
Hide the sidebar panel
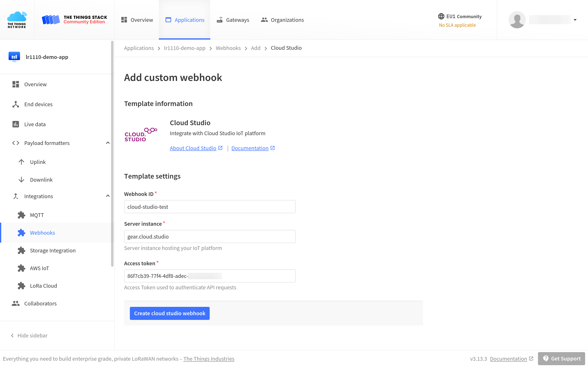point(29,335)
